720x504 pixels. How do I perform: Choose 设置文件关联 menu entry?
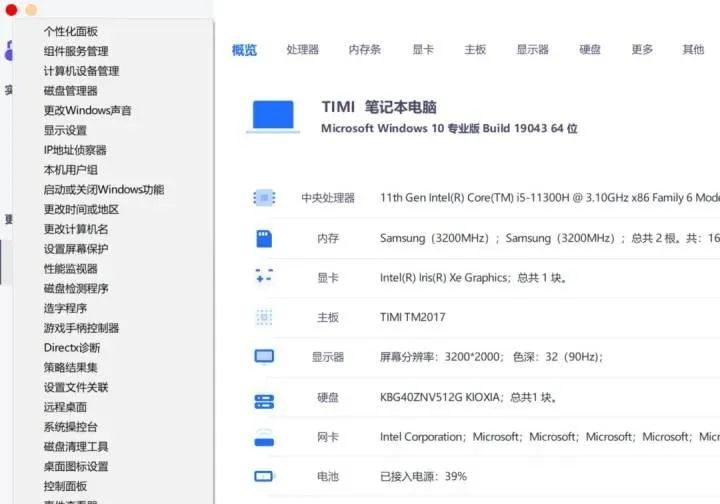pyautogui.click(x=76, y=387)
